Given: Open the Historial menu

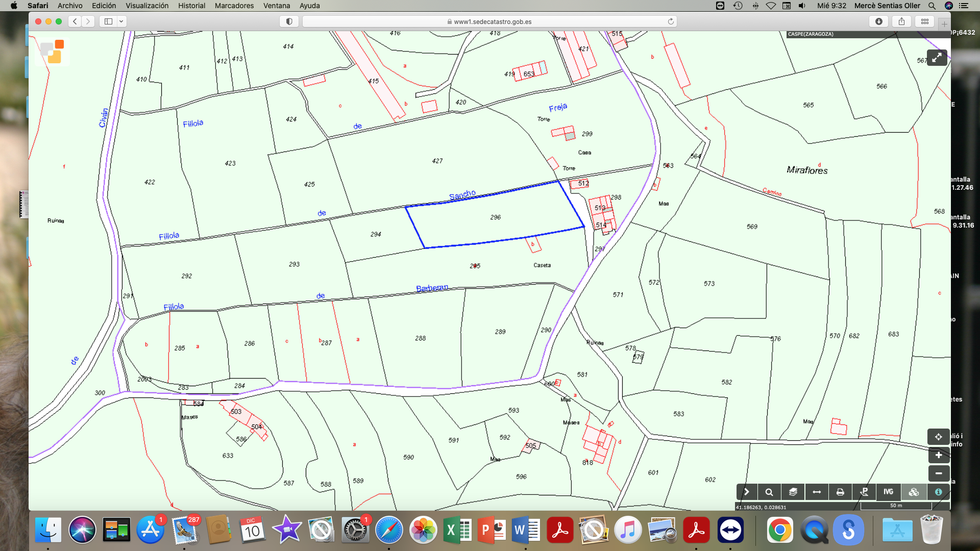Looking at the screenshot, I should point(191,6).
